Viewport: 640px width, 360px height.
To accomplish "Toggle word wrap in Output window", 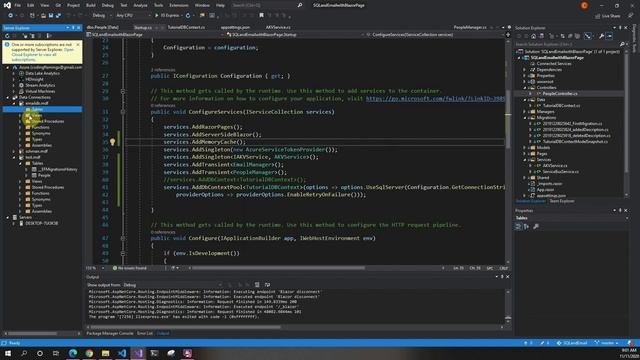I will [267, 285].
